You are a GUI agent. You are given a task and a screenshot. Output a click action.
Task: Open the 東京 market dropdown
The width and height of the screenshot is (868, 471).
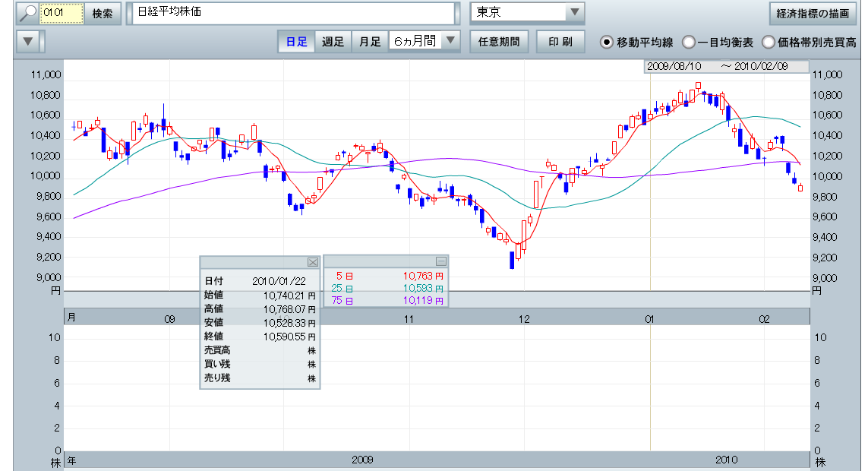click(574, 12)
